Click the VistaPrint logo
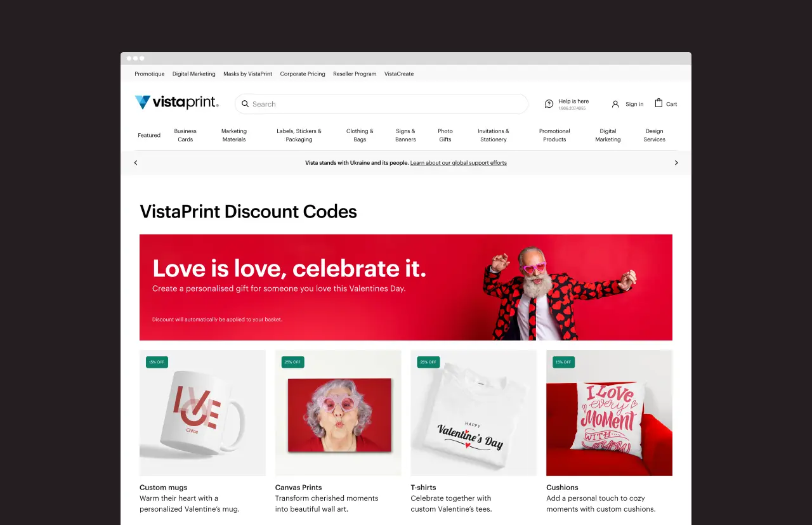812x525 pixels. (176, 103)
